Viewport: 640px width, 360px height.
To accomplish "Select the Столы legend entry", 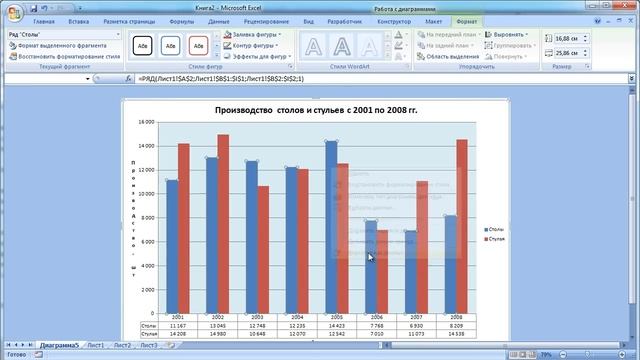I will [494, 230].
